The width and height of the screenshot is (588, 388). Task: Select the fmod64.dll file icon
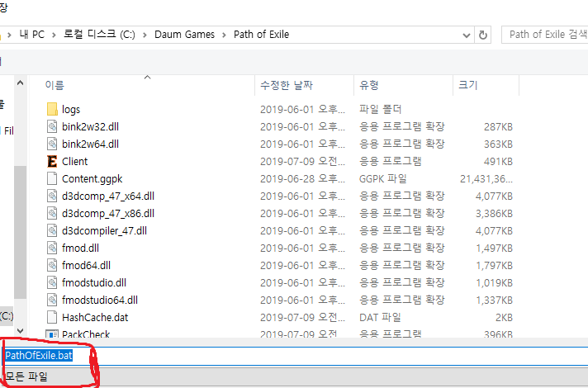pyautogui.click(x=52, y=265)
